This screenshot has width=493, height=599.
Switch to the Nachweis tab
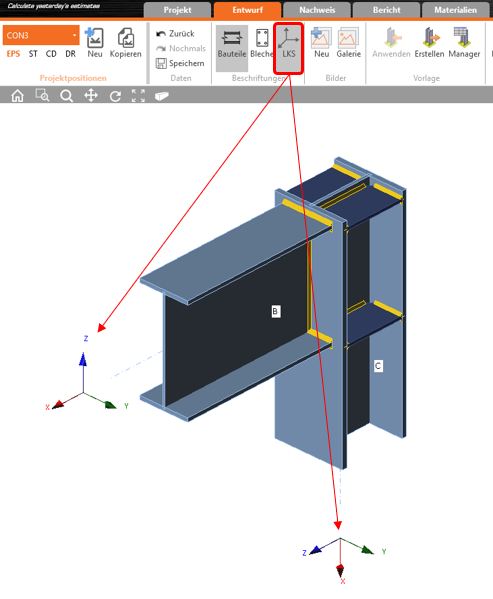317,10
